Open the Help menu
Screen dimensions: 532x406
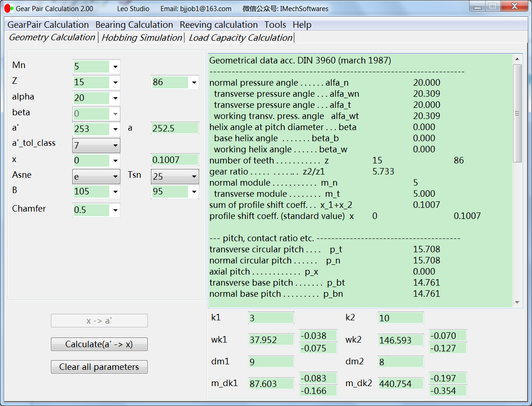[x=302, y=25]
